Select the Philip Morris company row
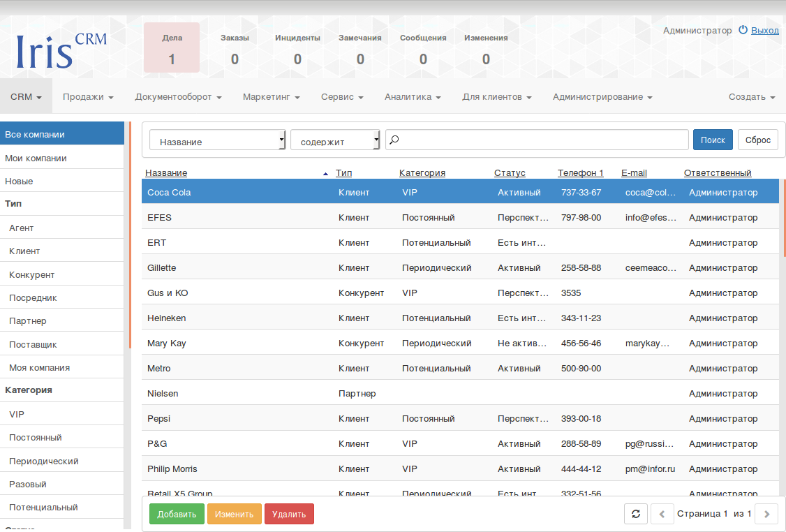 (461, 469)
